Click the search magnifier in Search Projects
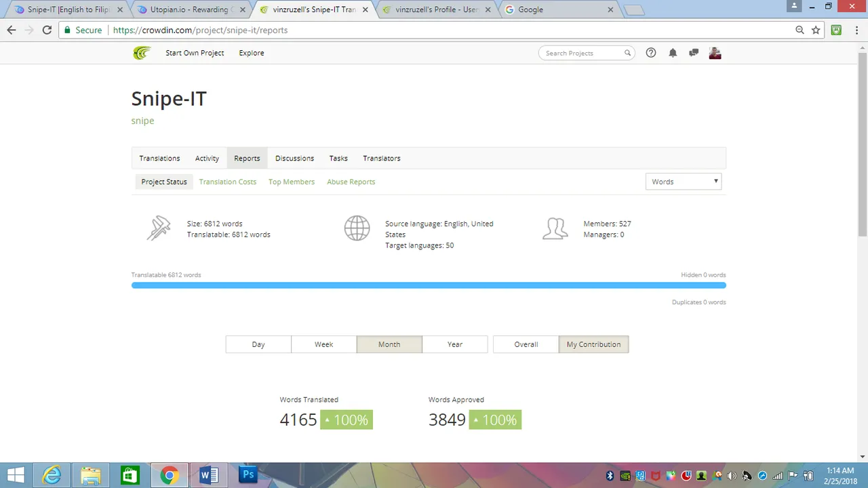Screen dimensions: 868x488 pos(627,53)
